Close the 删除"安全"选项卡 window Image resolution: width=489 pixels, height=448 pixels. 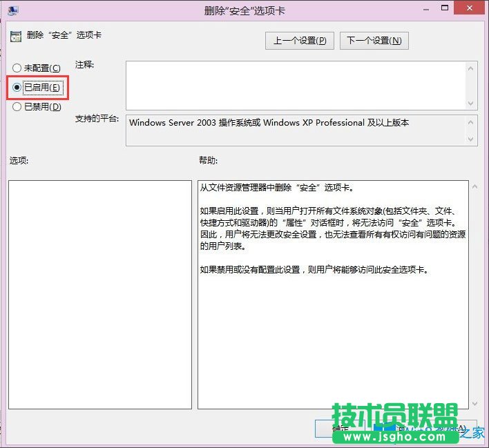[470, 8]
